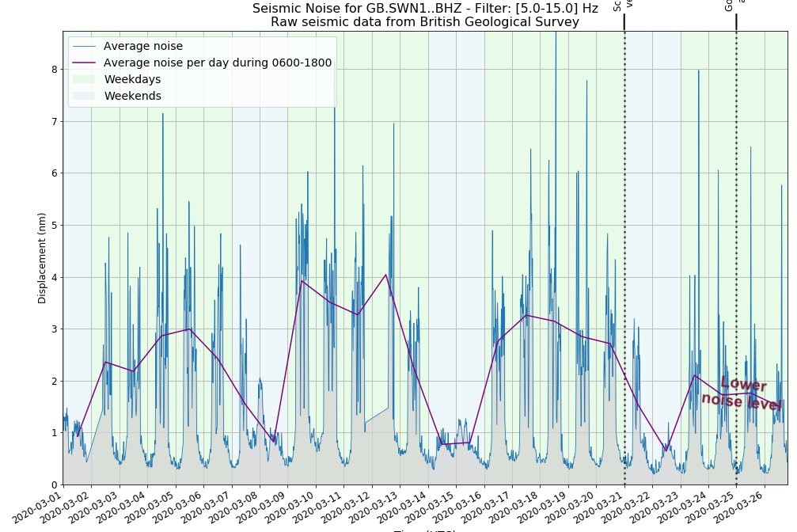Select the 'Weekdays' legend label

132,79
